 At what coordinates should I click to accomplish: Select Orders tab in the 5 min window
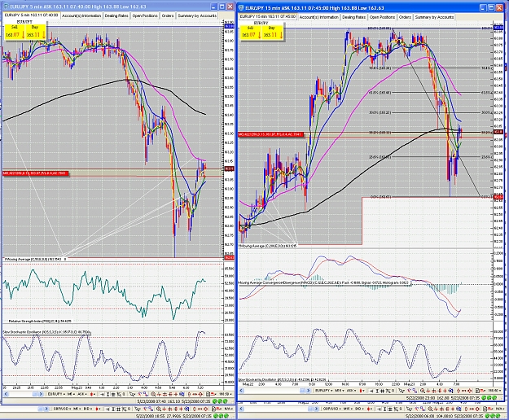point(168,15)
